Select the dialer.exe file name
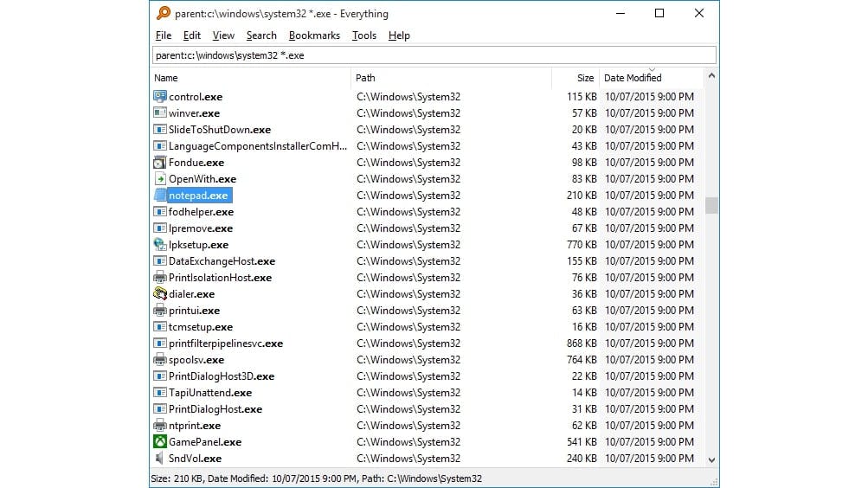This screenshot has height=488, width=868. 191,294
